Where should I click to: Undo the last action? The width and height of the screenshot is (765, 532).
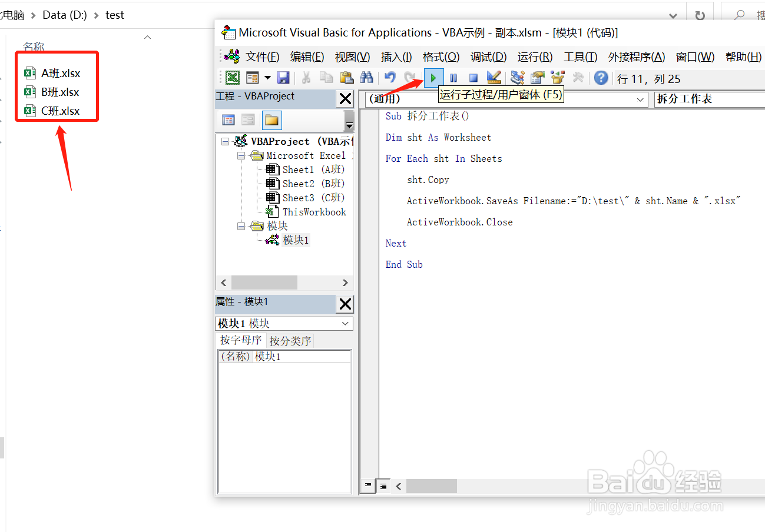pyautogui.click(x=390, y=78)
